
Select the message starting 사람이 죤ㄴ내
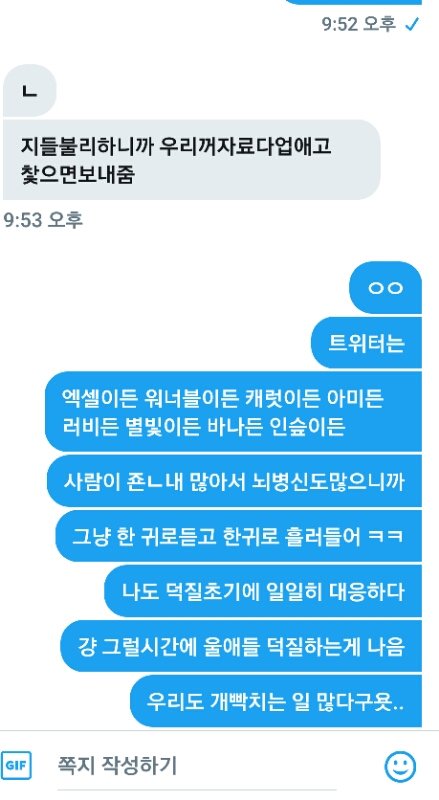pyautogui.click(x=234, y=481)
